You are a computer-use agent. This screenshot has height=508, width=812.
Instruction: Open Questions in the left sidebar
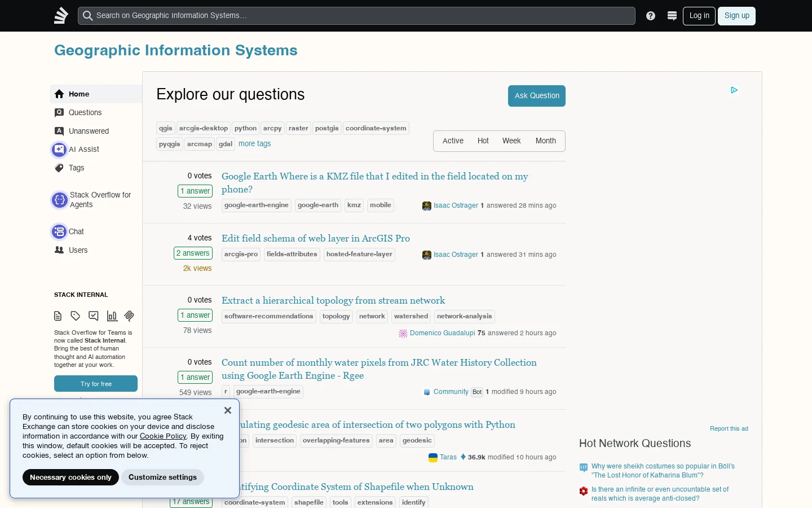(x=96, y=113)
